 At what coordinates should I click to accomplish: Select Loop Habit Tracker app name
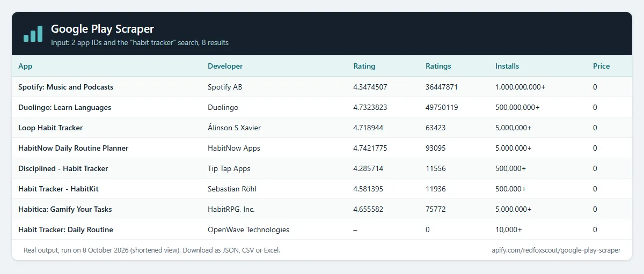[x=50, y=128]
